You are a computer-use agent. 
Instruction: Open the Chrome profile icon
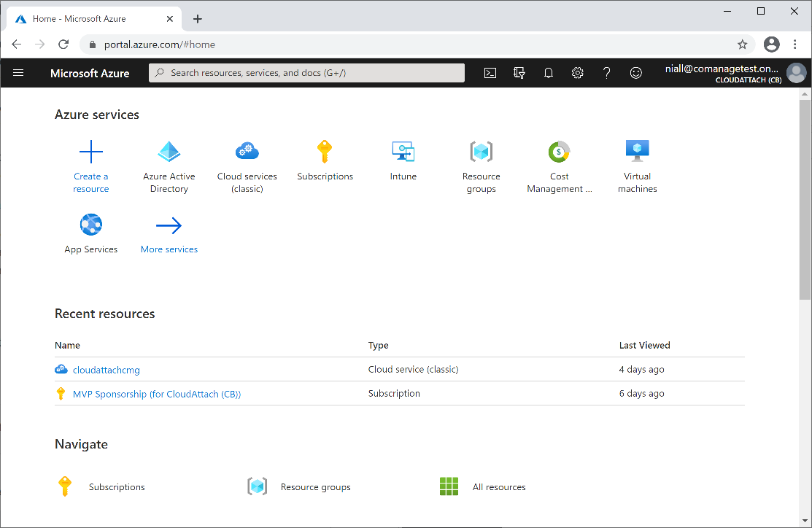[x=772, y=44]
